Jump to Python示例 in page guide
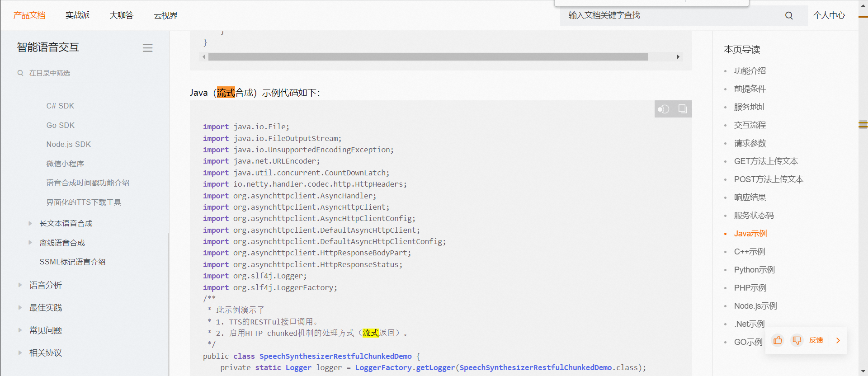Viewport: 868px width, 376px height. (755, 270)
